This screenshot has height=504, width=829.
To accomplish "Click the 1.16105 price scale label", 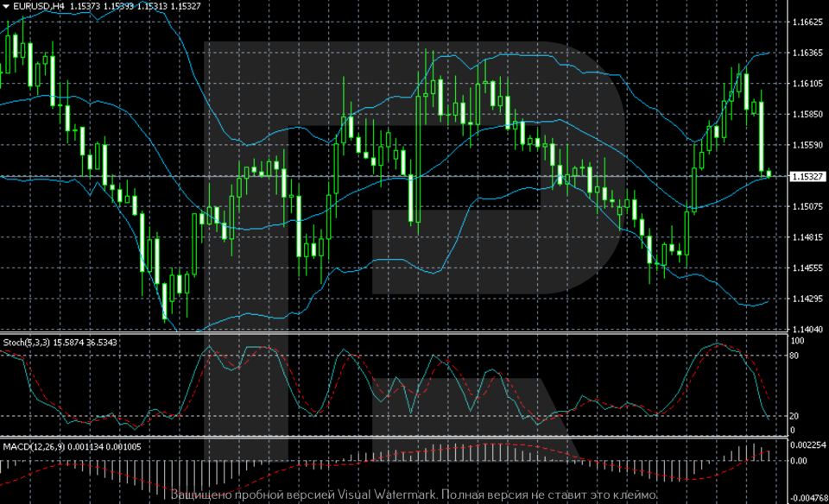I will pos(807,84).
